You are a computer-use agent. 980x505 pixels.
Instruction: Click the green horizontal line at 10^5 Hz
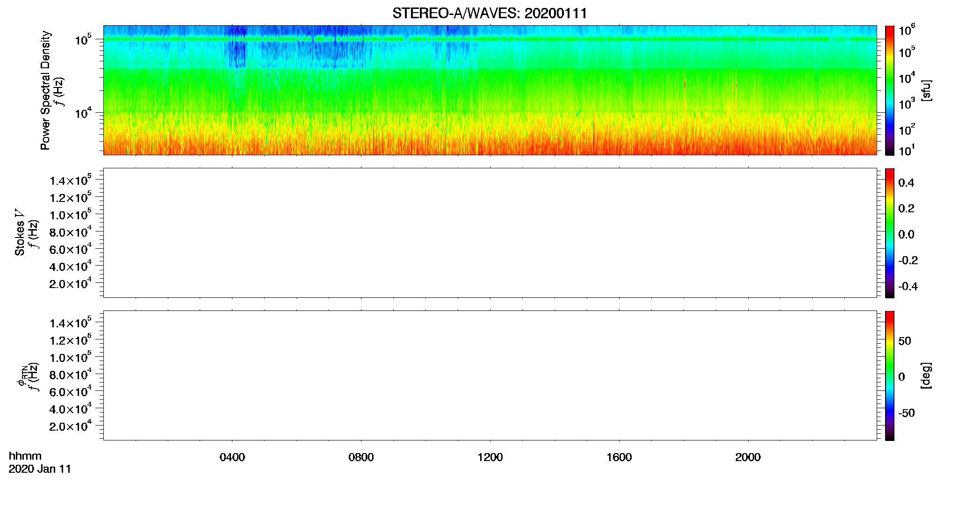point(490,39)
